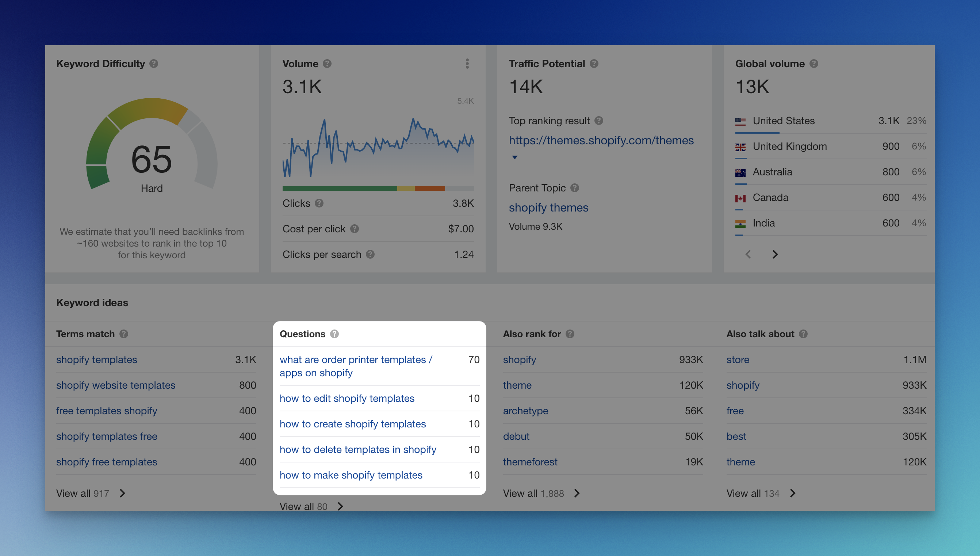Open the themeforest keyword link
The image size is (980, 556).
click(530, 462)
